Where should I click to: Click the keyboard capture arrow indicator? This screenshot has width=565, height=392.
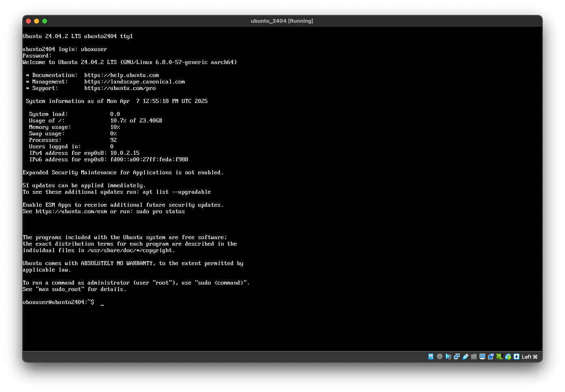coord(516,357)
